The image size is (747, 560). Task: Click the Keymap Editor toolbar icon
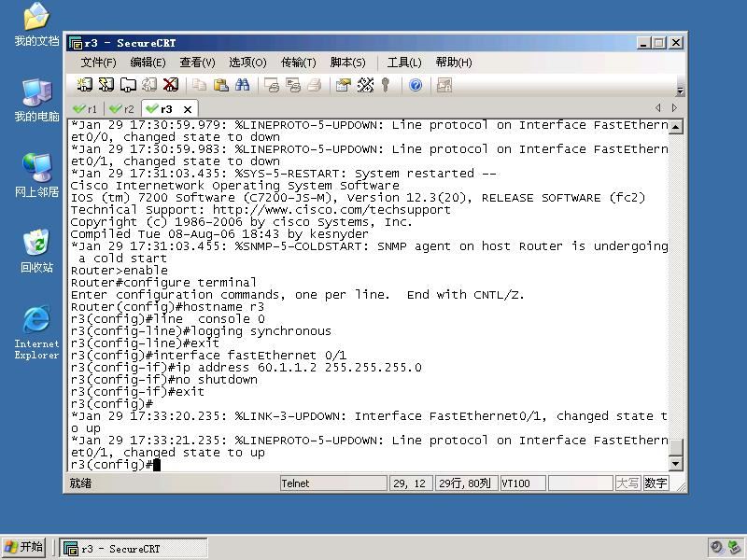click(x=365, y=85)
